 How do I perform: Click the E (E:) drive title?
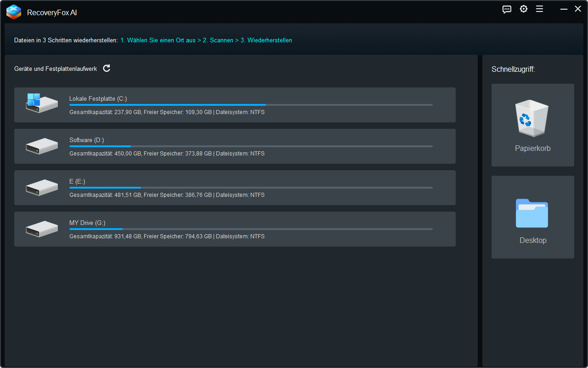click(77, 181)
